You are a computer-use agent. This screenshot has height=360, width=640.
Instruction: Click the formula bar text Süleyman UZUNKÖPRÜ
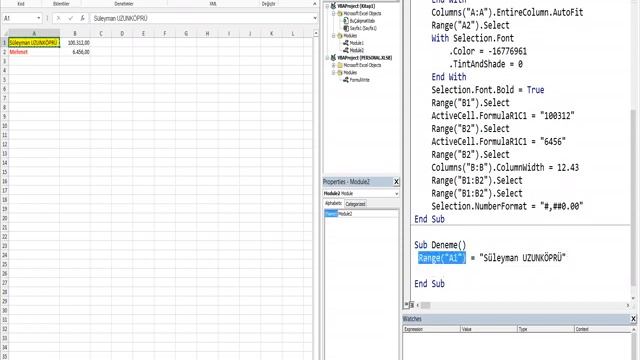[x=120, y=18]
